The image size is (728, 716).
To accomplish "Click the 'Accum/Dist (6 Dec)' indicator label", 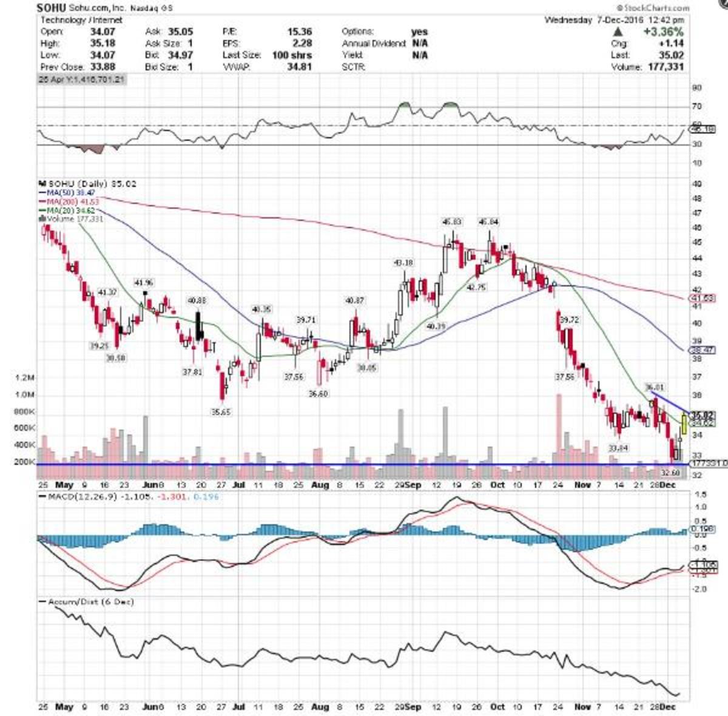I will pos(90,602).
